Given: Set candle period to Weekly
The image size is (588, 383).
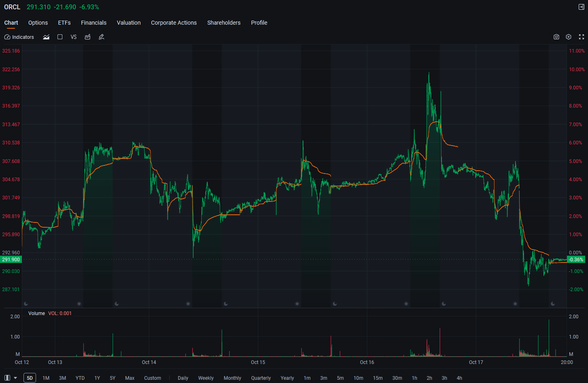Looking at the screenshot, I should coord(206,378).
